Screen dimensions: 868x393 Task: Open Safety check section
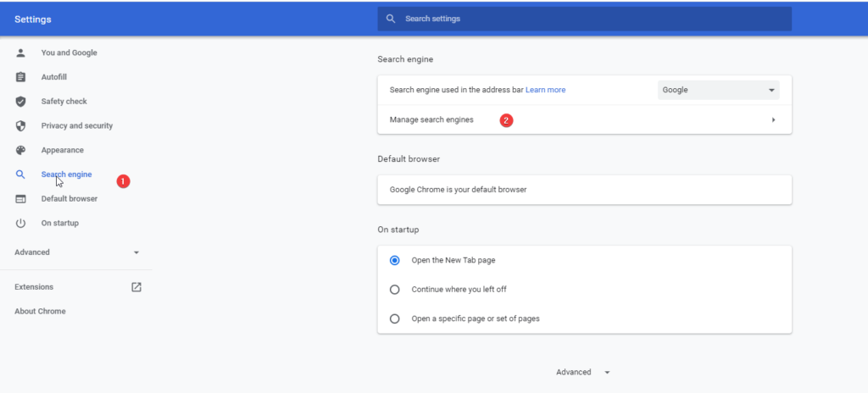point(64,102)
